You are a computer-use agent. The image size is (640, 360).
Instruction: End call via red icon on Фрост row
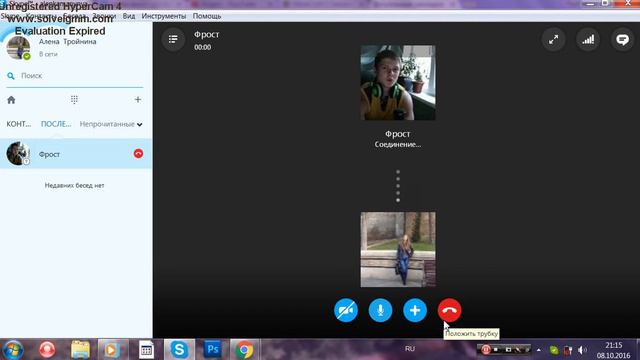point(138,153)
